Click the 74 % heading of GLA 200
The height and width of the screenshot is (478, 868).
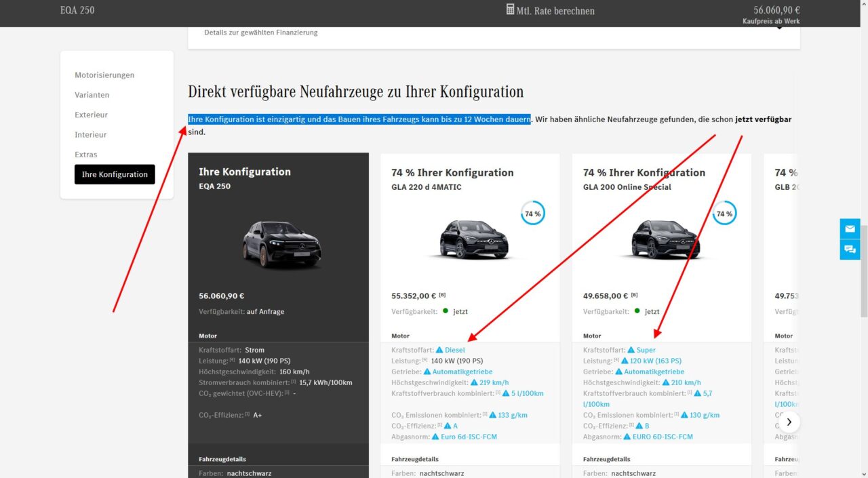point(644,173)
